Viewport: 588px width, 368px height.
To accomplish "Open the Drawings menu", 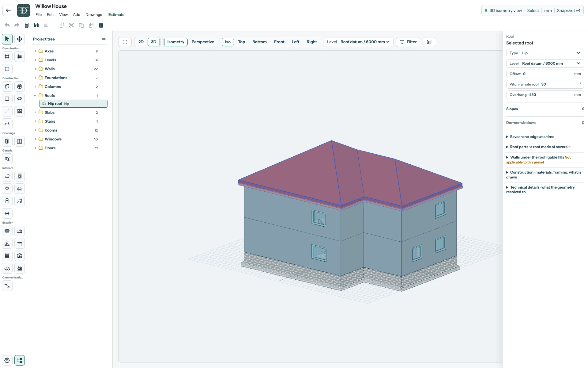I will click(x=94, y=15).
